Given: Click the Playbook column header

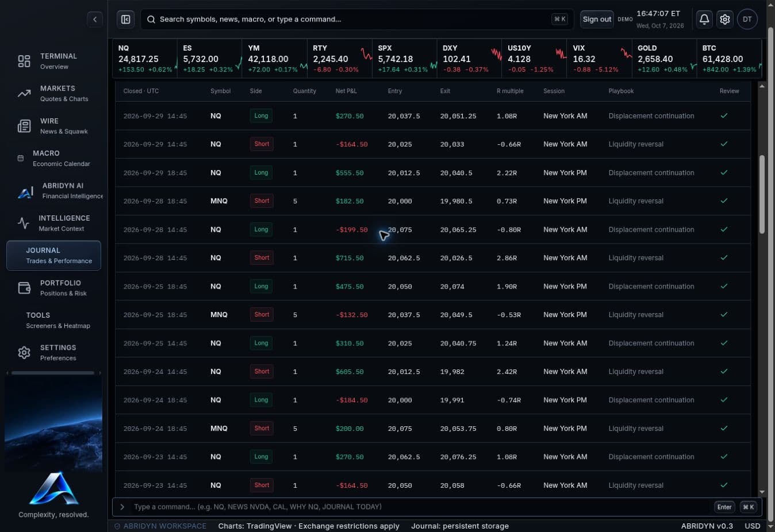Looking at the screenshot, I should tap(621, 91).
